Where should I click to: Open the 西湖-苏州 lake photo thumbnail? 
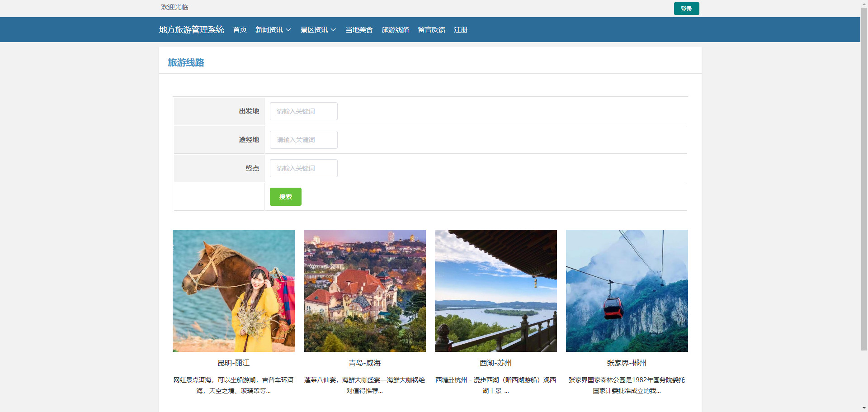[x=496, y=291]
